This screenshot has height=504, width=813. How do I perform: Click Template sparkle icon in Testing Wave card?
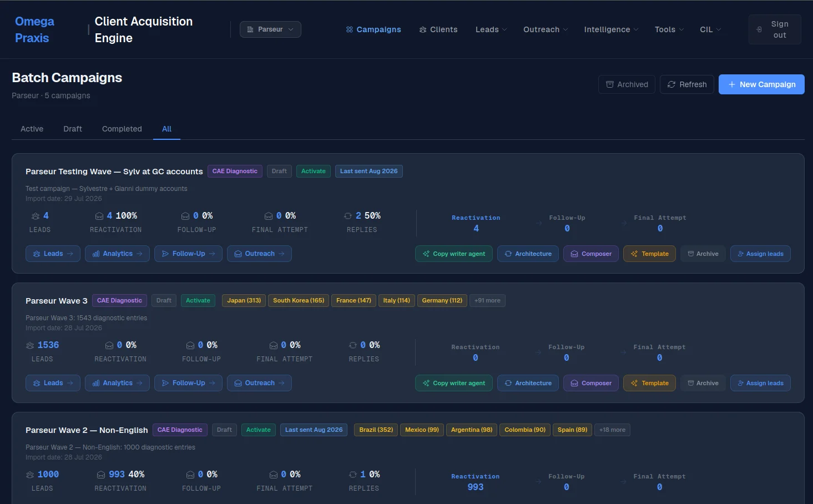[634, 254]
